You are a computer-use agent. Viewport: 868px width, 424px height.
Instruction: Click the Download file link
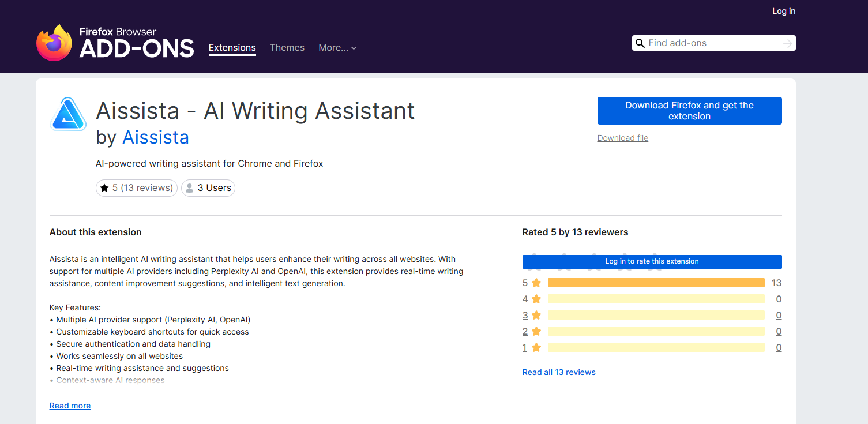tap(622, 138)
